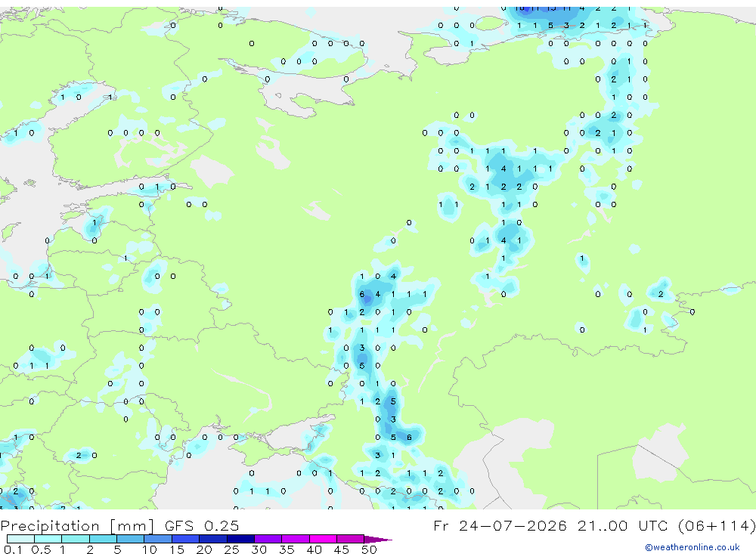Select the "GFS 0.25" model label
Viewport: 756px width, 554px height.
tap(202, 525)
